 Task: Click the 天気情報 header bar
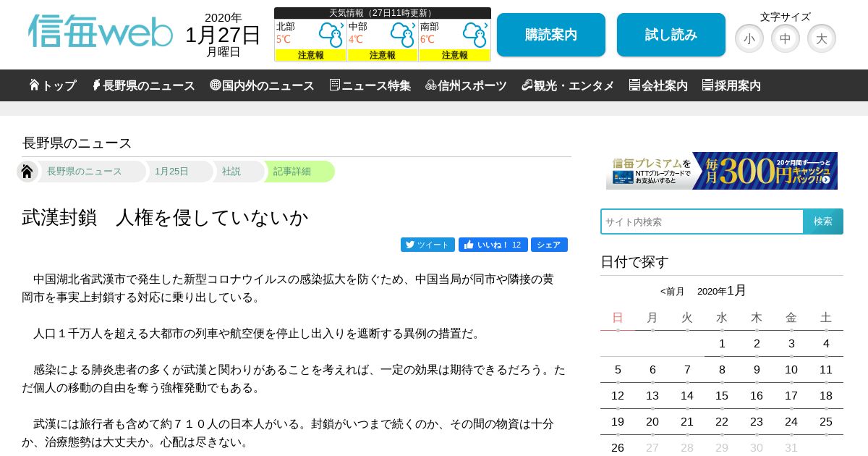(383, 13)
